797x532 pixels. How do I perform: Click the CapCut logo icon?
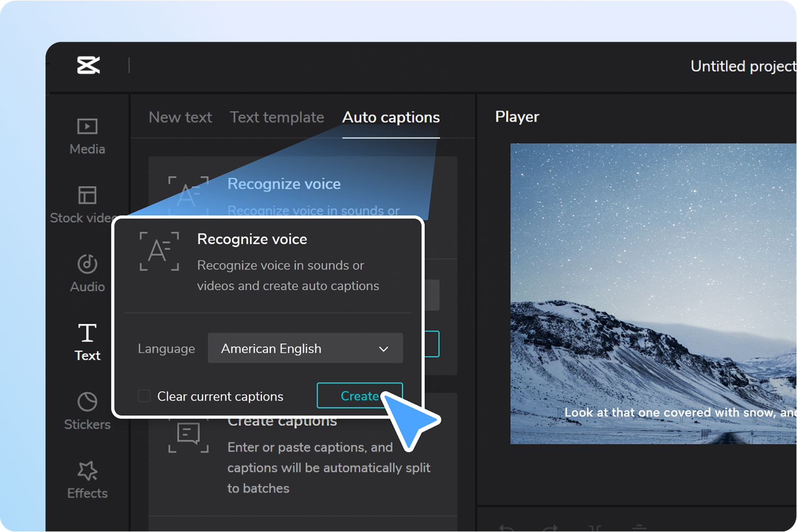pos(88,66)
